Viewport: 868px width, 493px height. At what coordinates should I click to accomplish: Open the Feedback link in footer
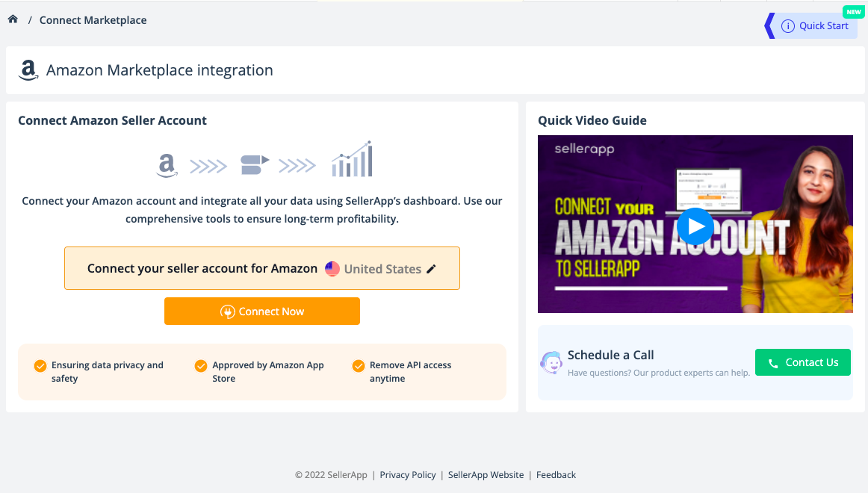click(556, 475)
